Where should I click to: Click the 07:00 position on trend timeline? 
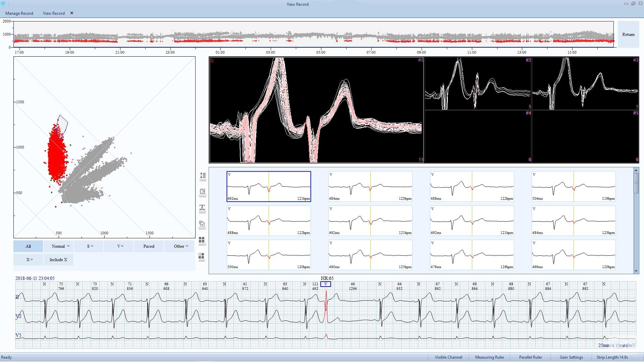coord(371,52)
